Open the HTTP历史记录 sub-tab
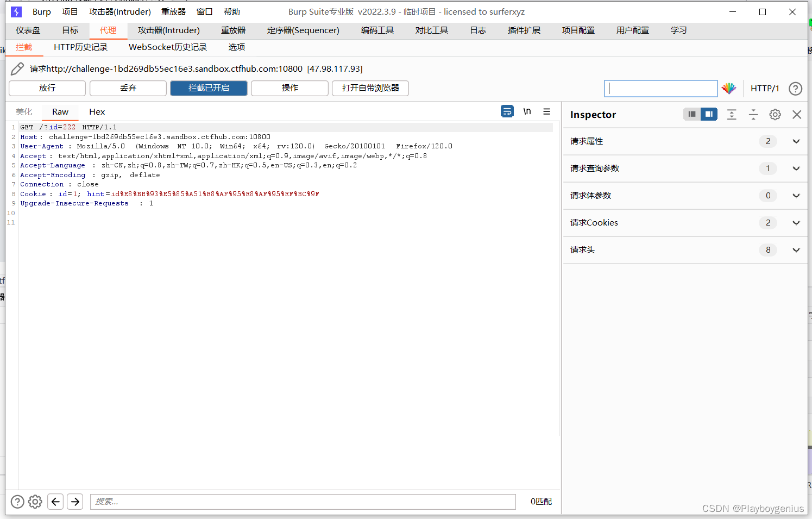812x519 pixels. pos(81,47)
